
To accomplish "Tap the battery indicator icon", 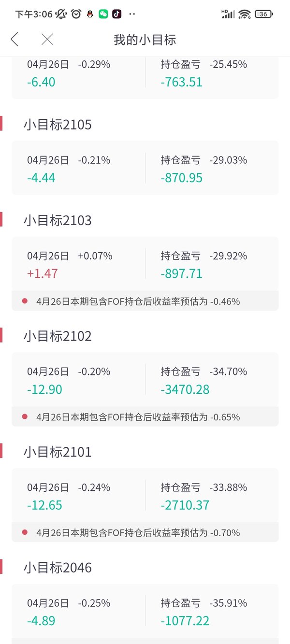I will coord(263,14).
